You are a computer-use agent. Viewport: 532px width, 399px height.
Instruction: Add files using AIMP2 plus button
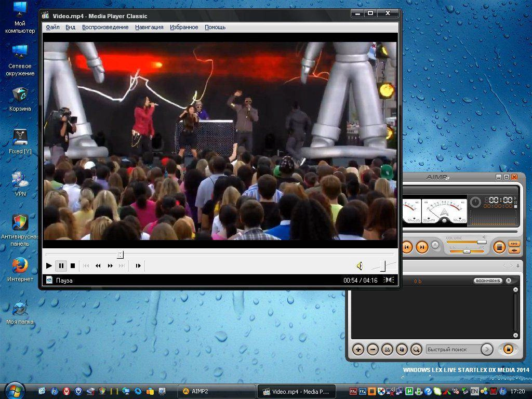[x=358, y=349]
